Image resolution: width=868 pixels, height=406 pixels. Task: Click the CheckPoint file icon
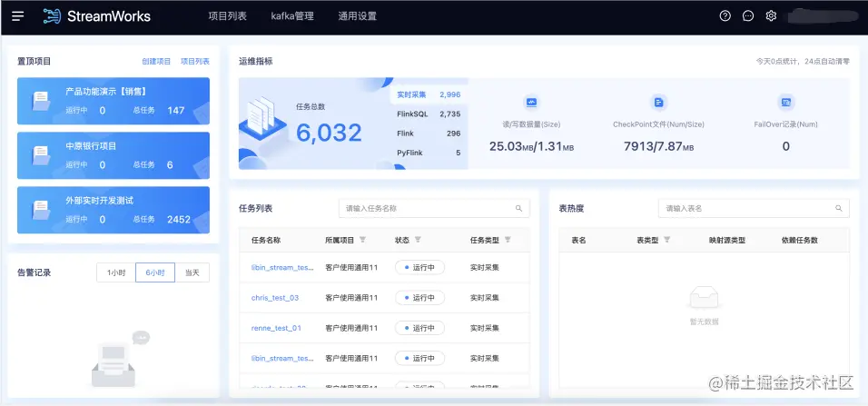click(658, 102)
